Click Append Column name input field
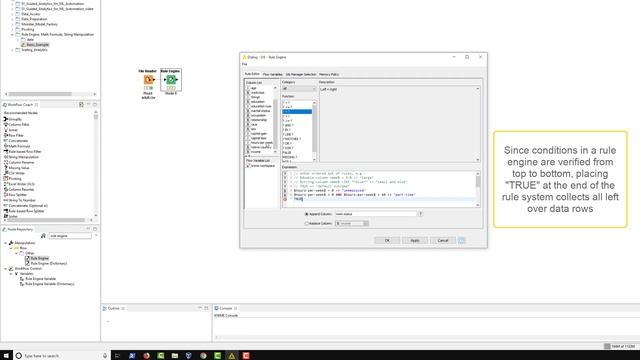The width and height of the screenshot is (640, 360). pyautogui.click(x=376, y=214)
